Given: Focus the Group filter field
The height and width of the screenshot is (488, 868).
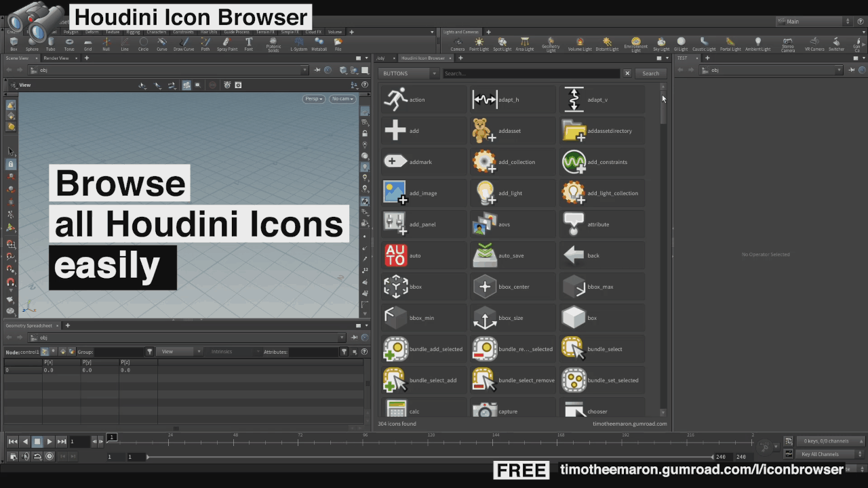Looking at the screenshot, I should [x=119, y=352].
